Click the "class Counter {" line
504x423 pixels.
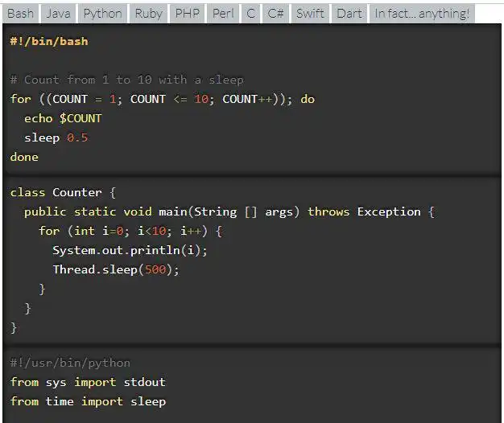tap(63, 192)
